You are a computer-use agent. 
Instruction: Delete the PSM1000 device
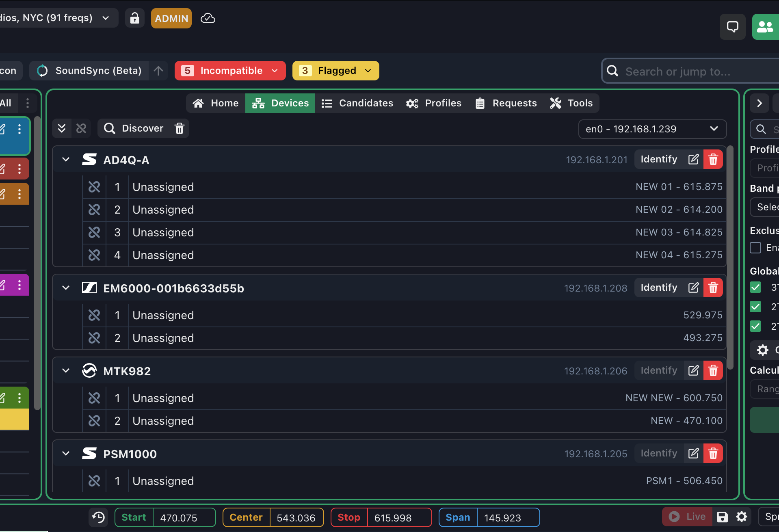(713, 453)
